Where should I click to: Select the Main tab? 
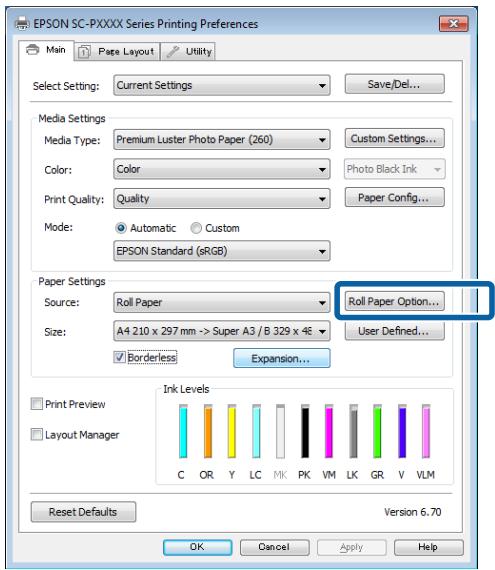pos(46,50)
